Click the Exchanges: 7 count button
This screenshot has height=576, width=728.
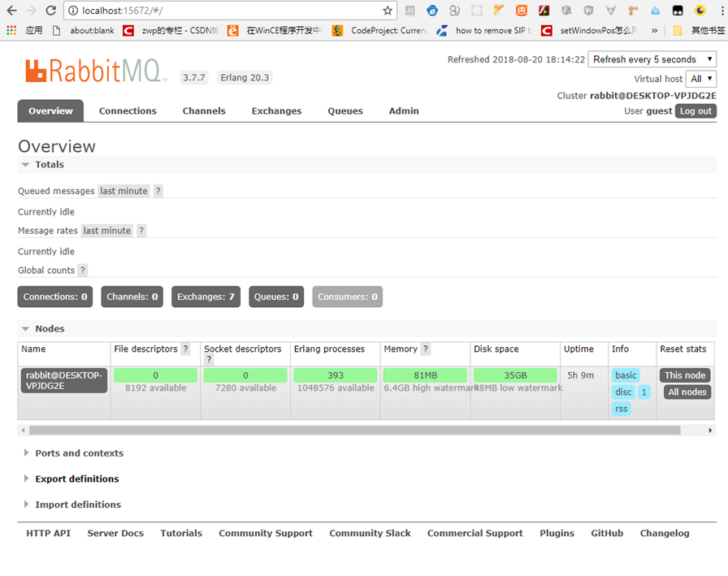click(206, 297)
